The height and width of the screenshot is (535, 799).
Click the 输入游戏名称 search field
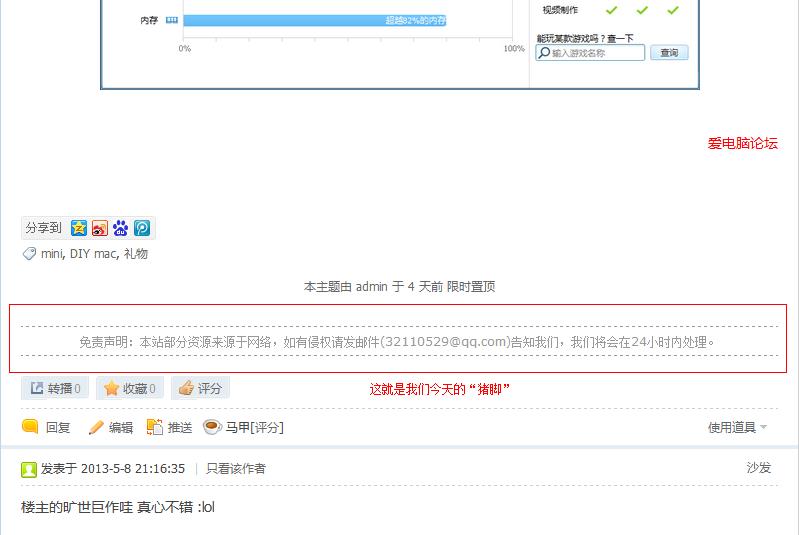tap(590, 52)
